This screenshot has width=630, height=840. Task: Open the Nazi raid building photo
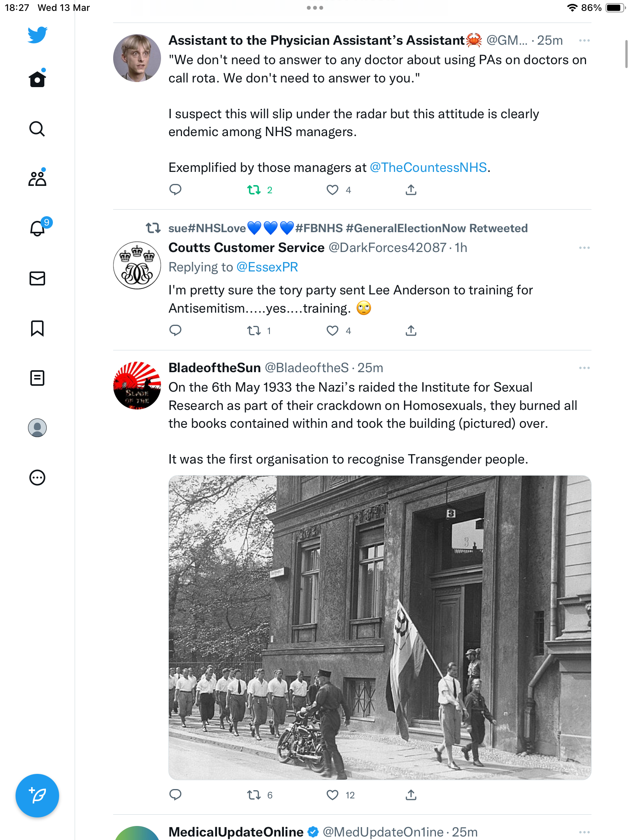[x=380, y=627]
